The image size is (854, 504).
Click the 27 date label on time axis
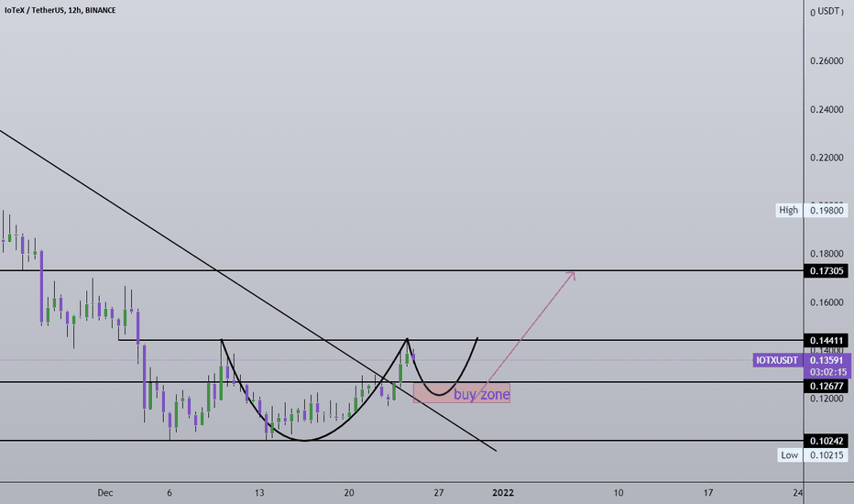coord(438,493)
